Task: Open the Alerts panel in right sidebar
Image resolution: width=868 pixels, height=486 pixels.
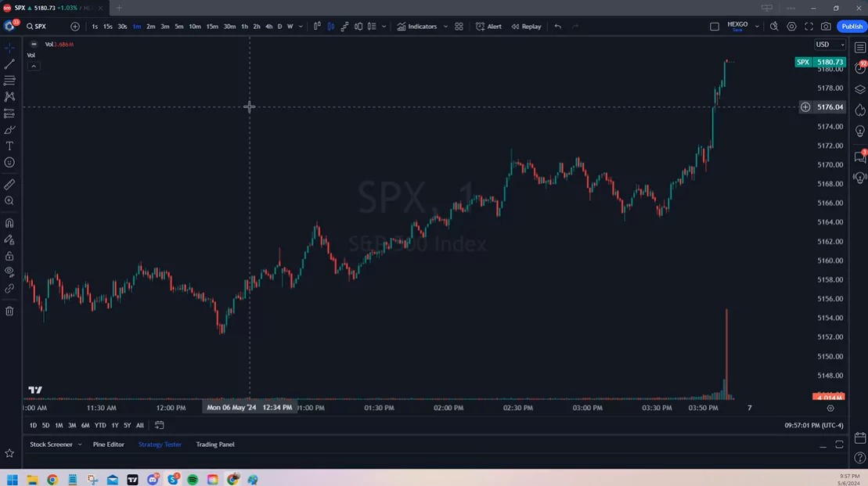Action: pos(860,69)
